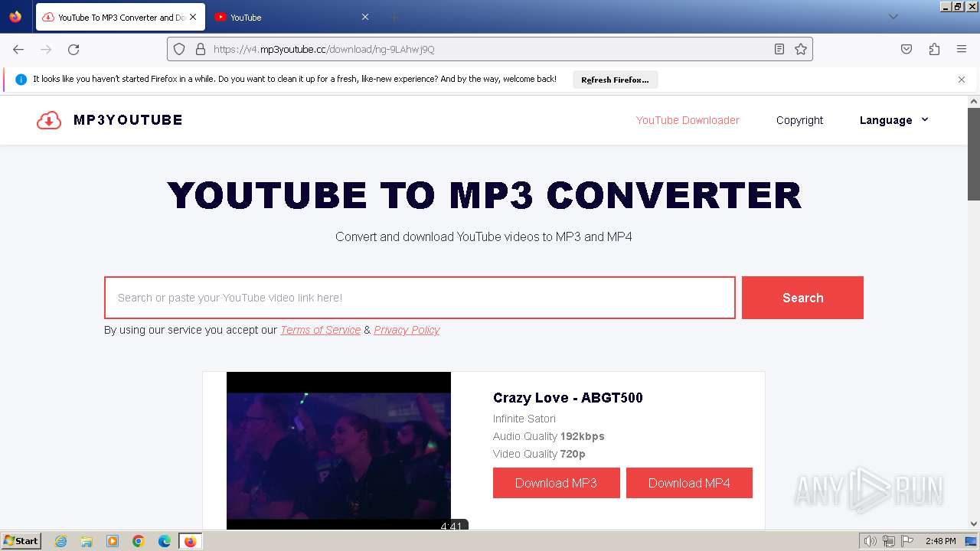The width and height of the screenshot is (980, 551).
Task: Click the scrollbar up arrow
Action: [974, 101]
